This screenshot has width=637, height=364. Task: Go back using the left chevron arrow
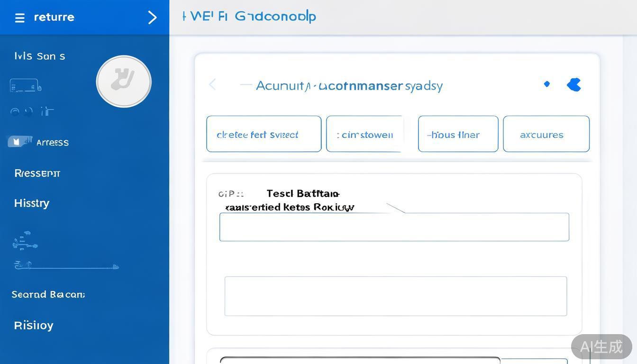click(213, 85)
